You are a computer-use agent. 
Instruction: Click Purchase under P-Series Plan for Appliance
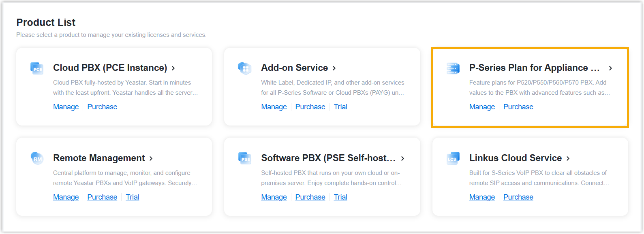pos(518,107)
